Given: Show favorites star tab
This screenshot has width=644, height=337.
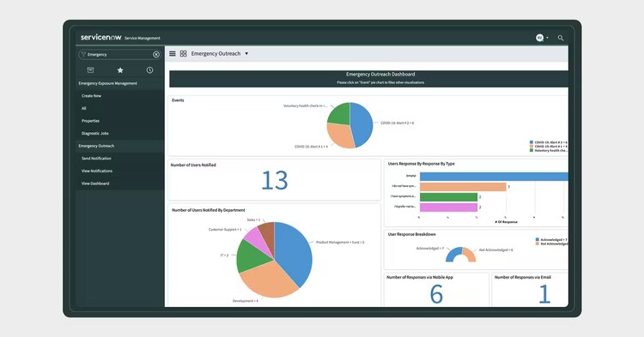Looking at the screenshot, I should (x=120, y=70).
